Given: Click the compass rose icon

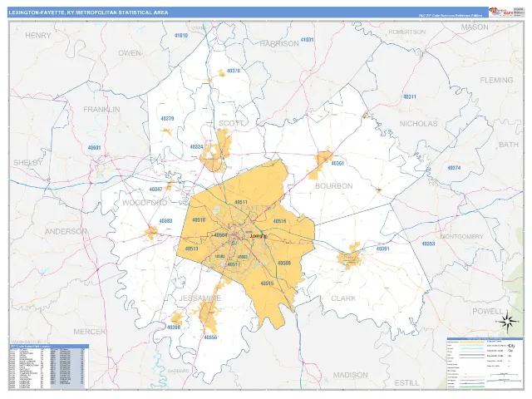Looking at the screenshot, I should tap(507, 322).
